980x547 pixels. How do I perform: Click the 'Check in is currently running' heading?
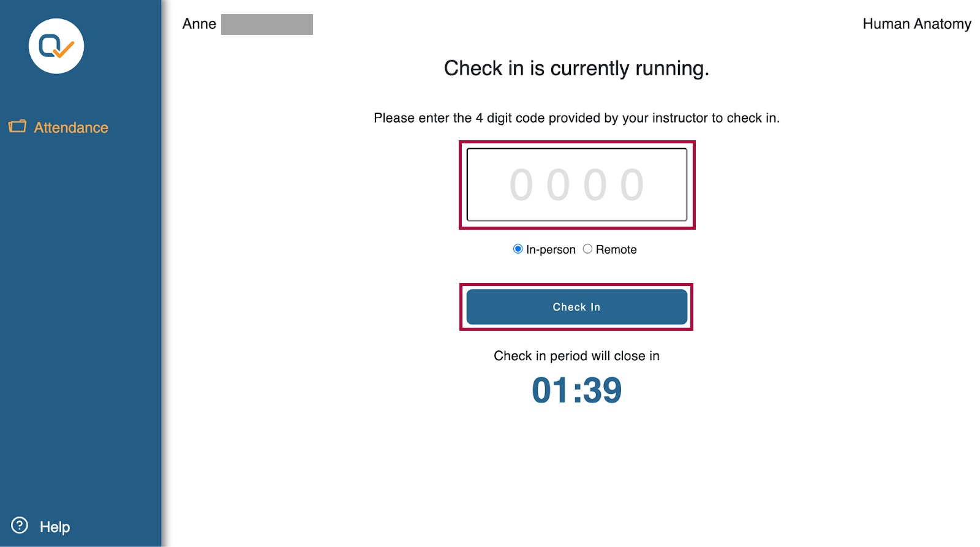pos(576,69)
